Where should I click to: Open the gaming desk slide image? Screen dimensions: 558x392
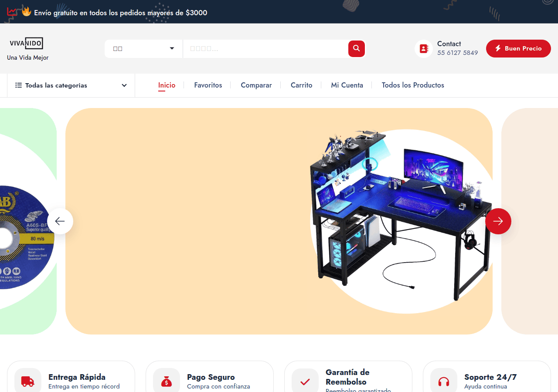[401, 216]
